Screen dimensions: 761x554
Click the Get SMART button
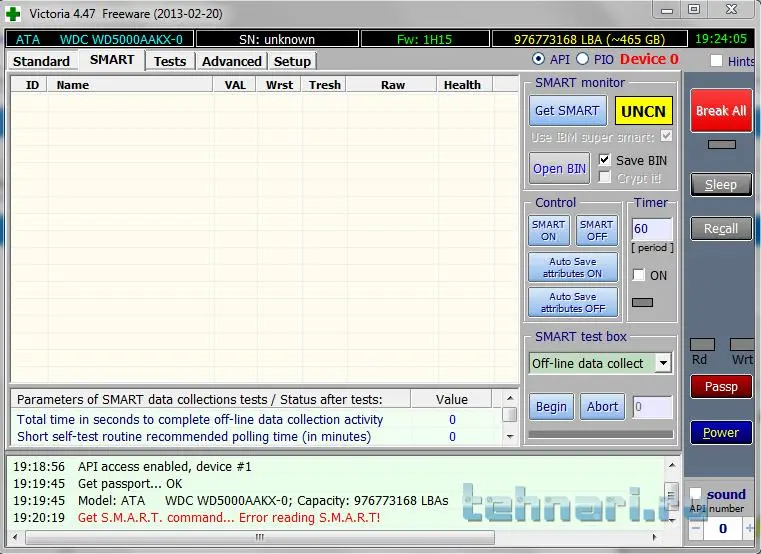point(567,111)
